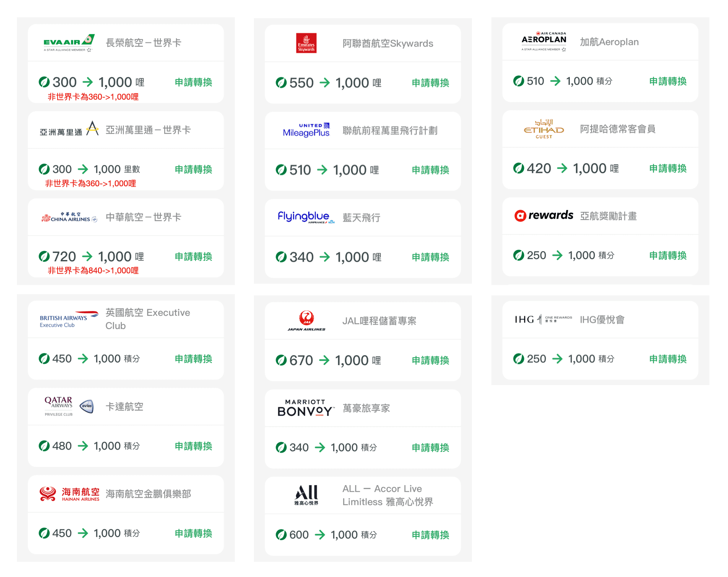728x577 pixels.
Task: Select the '海南航空金鵬俱樂部' title
Action: coord(148,494)
